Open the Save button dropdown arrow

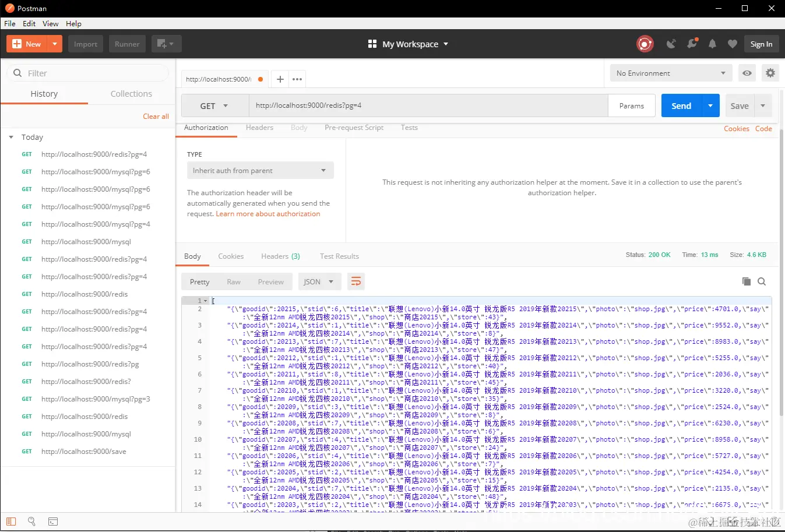763,106
